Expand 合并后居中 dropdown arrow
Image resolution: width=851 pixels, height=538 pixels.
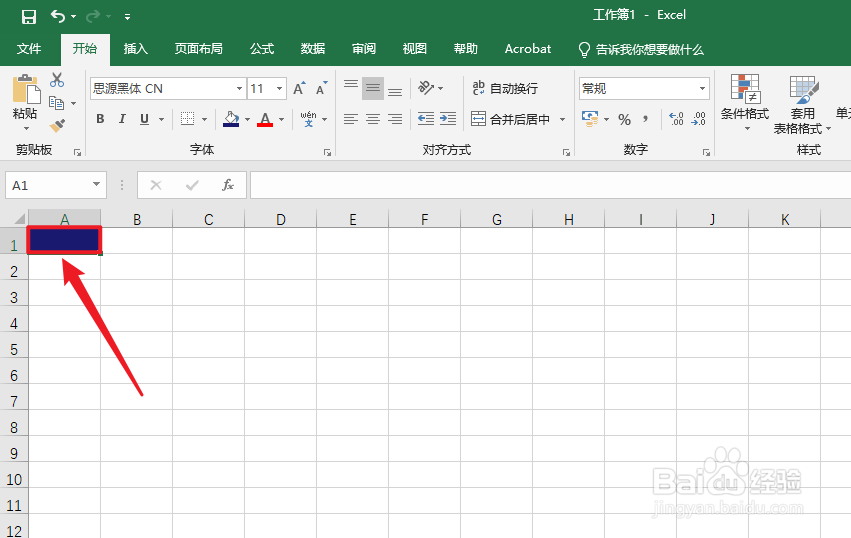(562, 119)
